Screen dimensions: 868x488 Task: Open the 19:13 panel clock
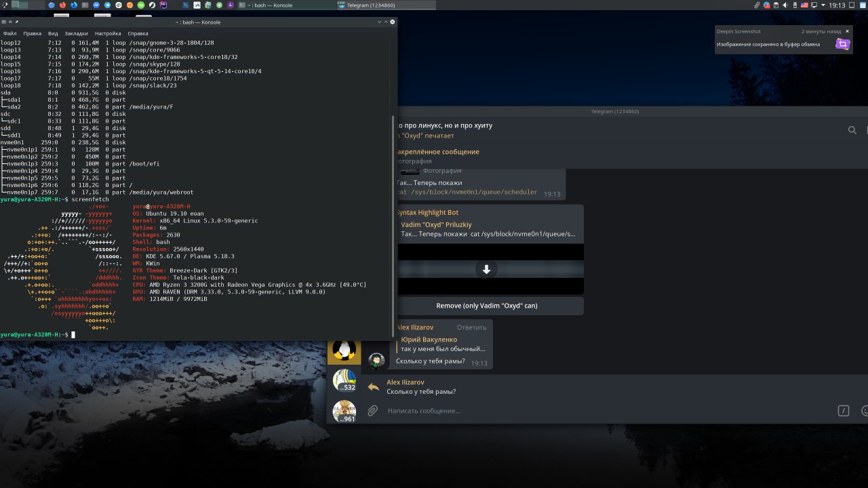(x=837, y=5)
